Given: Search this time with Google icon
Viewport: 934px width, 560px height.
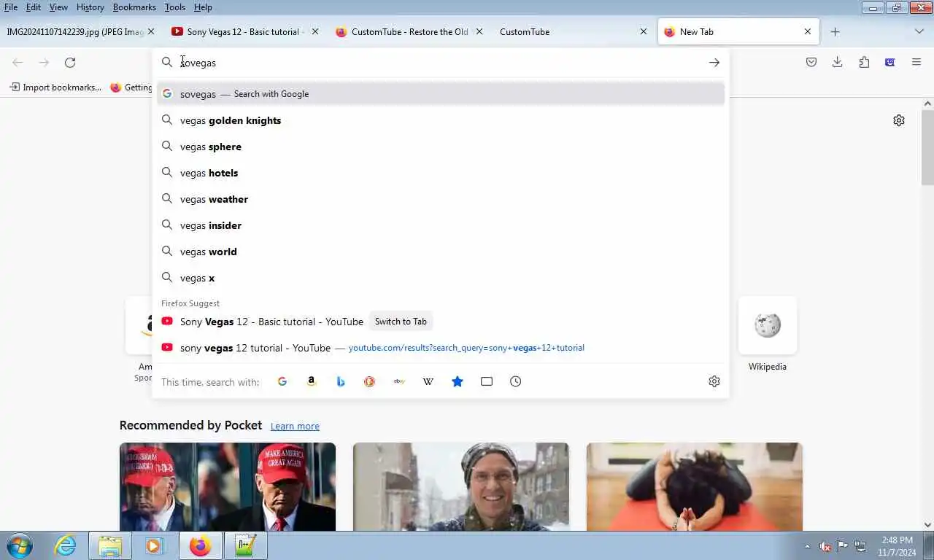Looking at the screenshot, I should click(x=282, y=381).
